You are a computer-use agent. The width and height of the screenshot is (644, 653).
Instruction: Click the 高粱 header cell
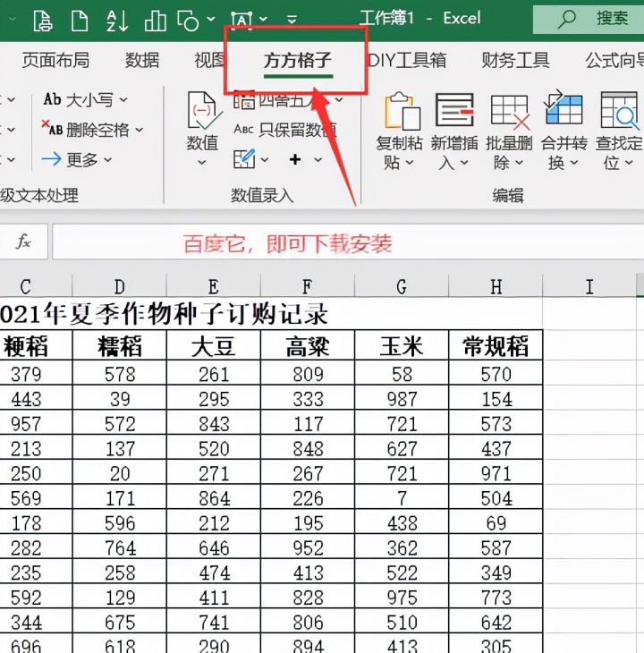tap(308, 345)
